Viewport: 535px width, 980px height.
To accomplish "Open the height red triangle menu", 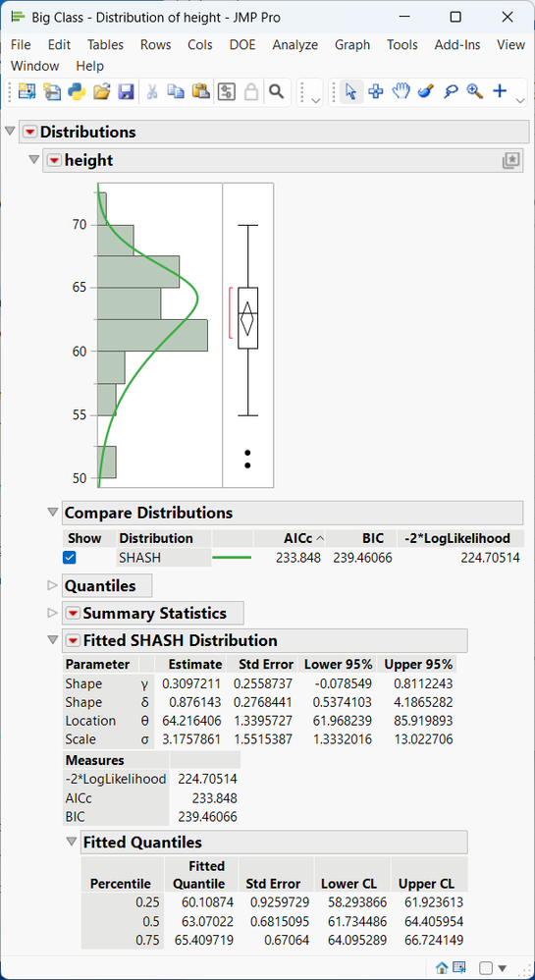I will pyautogui.click(x=54, y=161).
